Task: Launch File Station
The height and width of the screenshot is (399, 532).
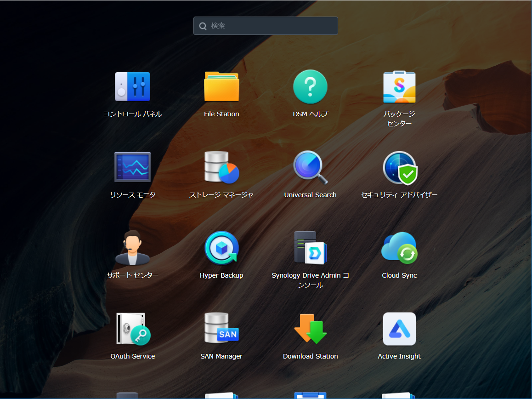Action: click(221, 86)
